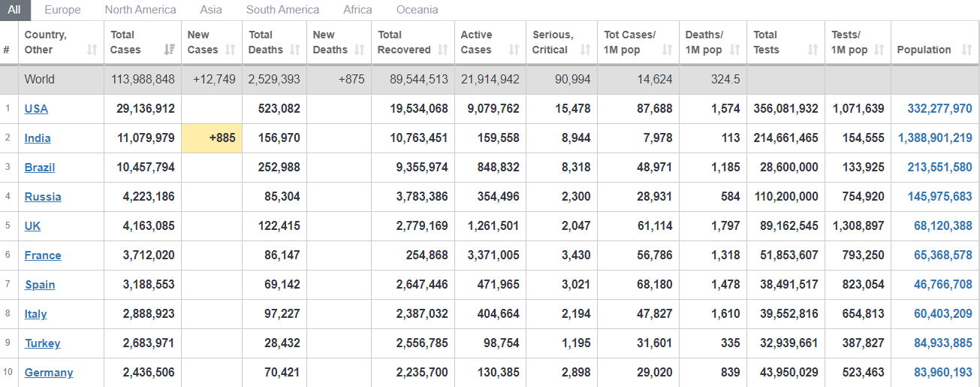Sort by Population using header icon

click(x=966, y=50)
